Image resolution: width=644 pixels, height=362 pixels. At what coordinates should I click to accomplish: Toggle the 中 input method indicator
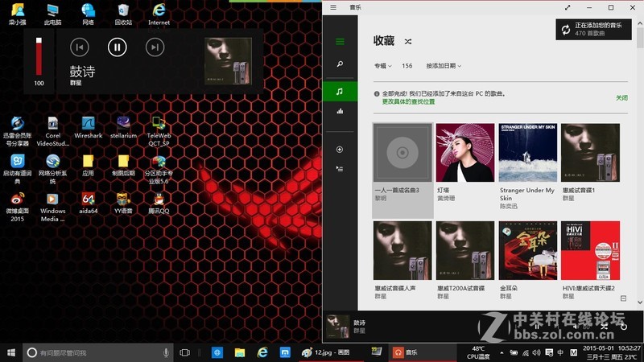560,352
